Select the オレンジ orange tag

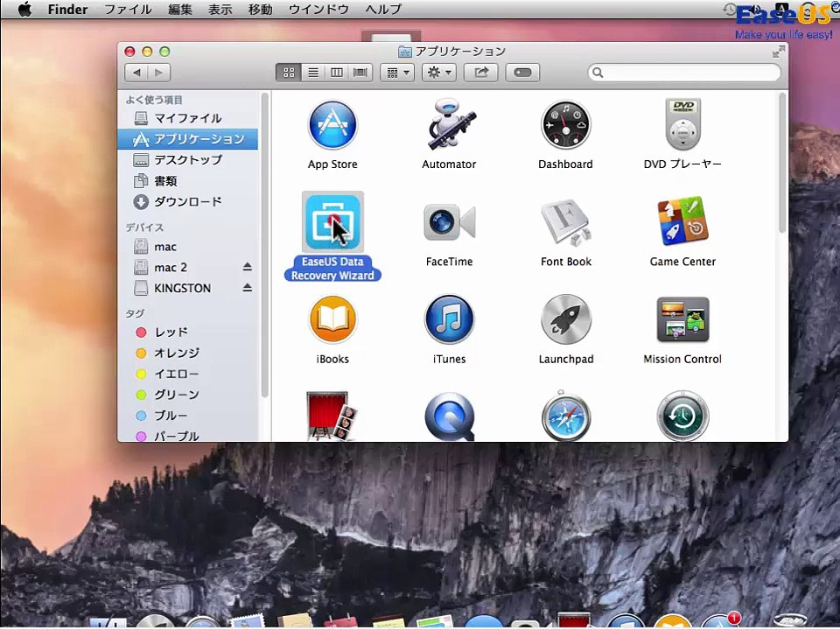pyautogui.click(x=187, y=353)
